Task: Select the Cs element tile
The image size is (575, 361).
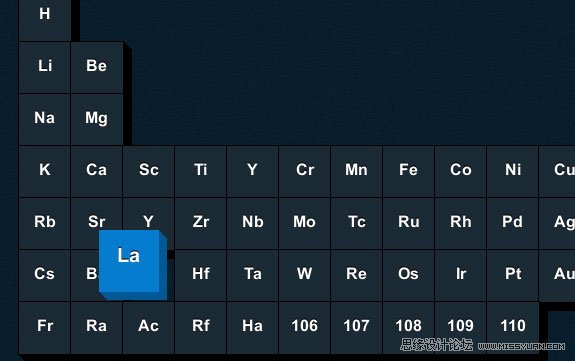Action: [45, 276]
